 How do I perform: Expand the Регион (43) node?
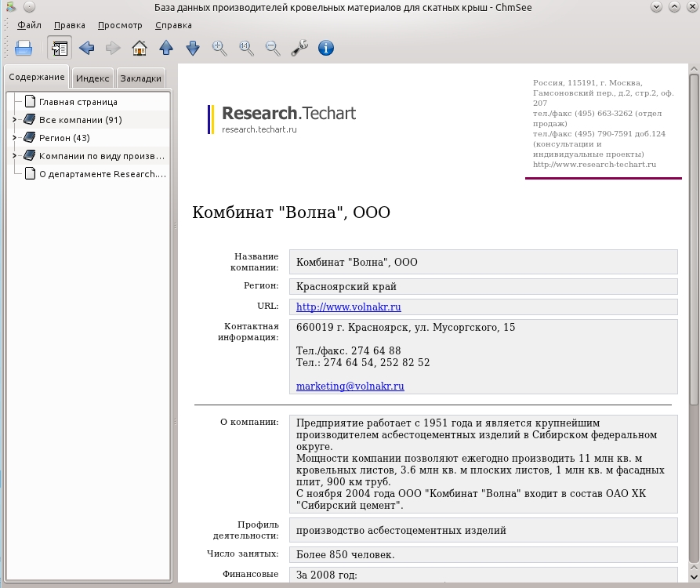14,137
